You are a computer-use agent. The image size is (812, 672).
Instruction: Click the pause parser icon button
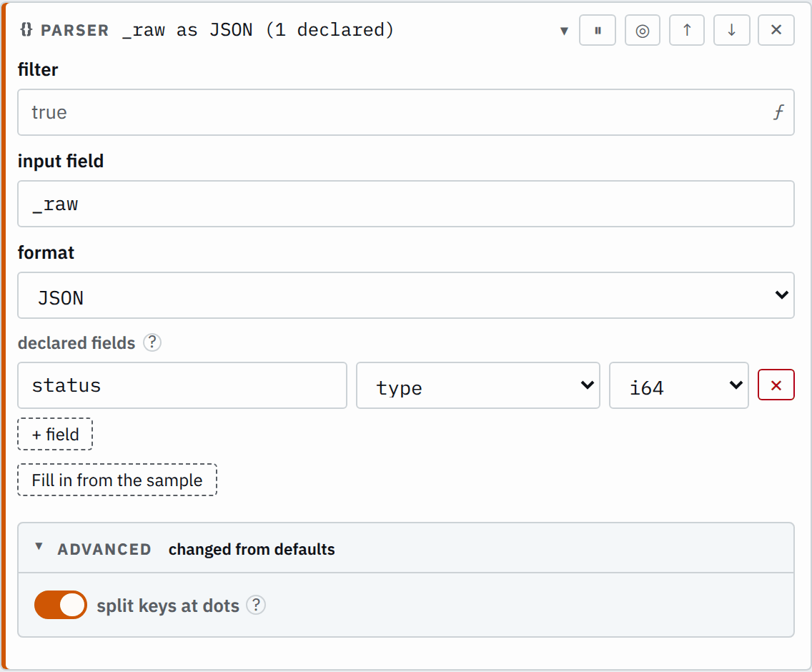[597, 31]
